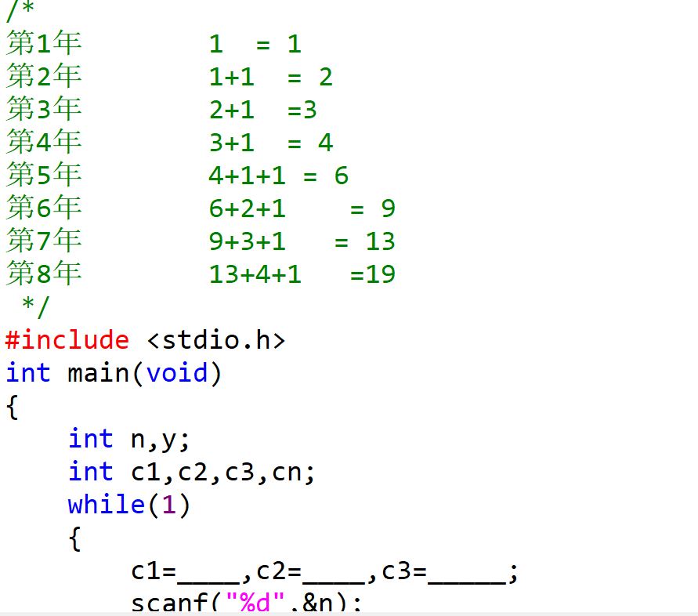Click the expression '6+2+1 = 9'

pyautogui.click(x=302, y=209)
